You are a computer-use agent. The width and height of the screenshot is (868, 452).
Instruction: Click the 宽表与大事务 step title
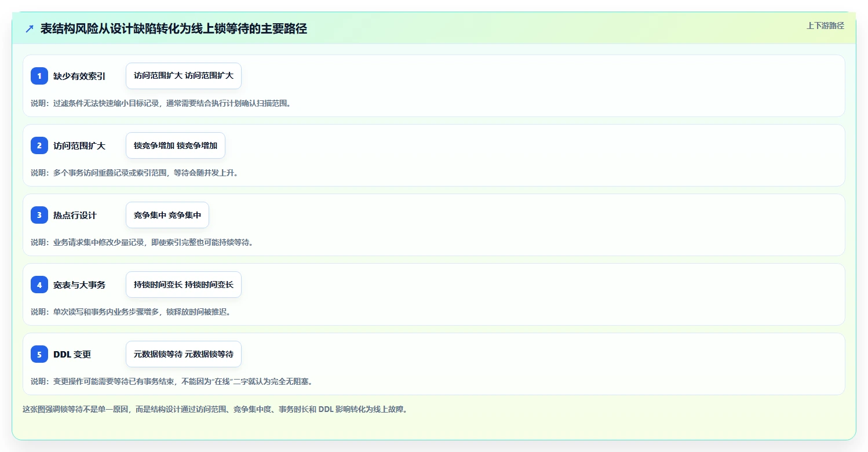[79, 285]
